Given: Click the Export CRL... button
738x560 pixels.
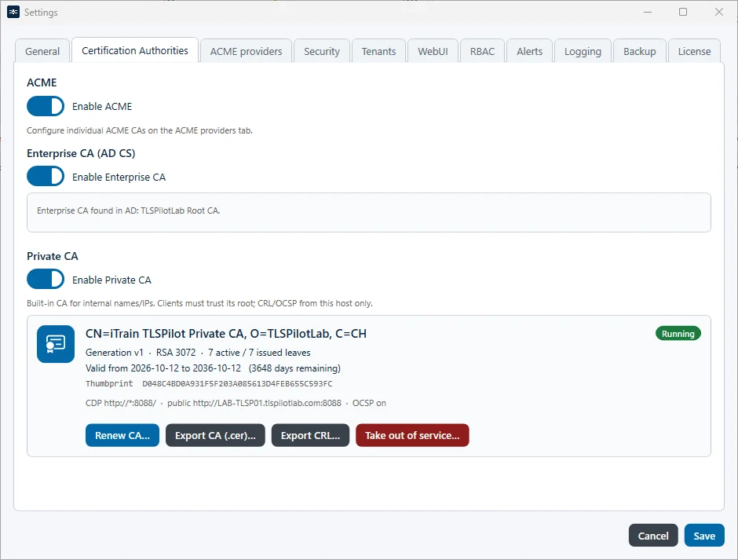Looking at the screenshot, I should tap(310, 435).
